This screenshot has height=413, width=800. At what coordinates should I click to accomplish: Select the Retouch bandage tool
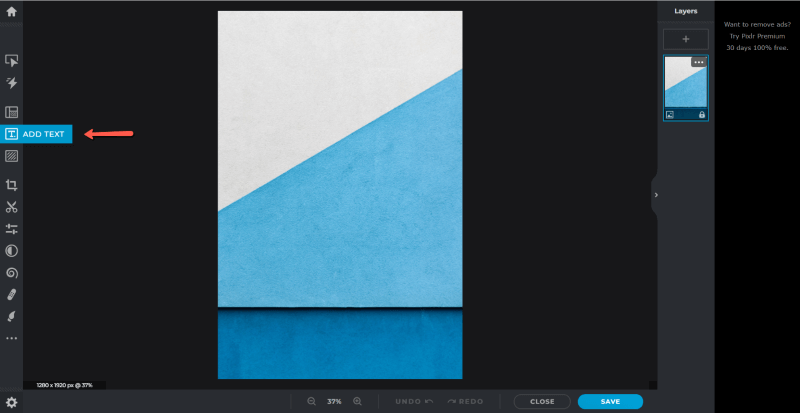click(x=11, y=295)
